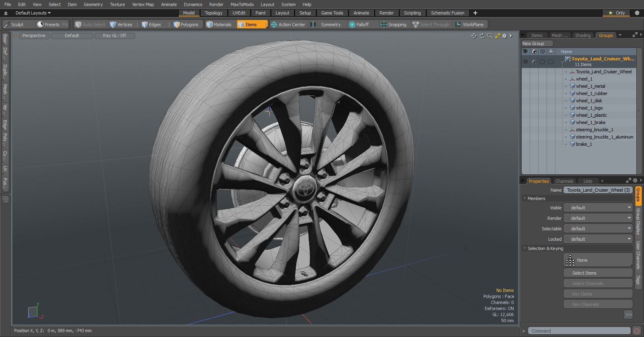Click New Group button
Viewport: 644px width, 337px height.
tap(537, 43)
